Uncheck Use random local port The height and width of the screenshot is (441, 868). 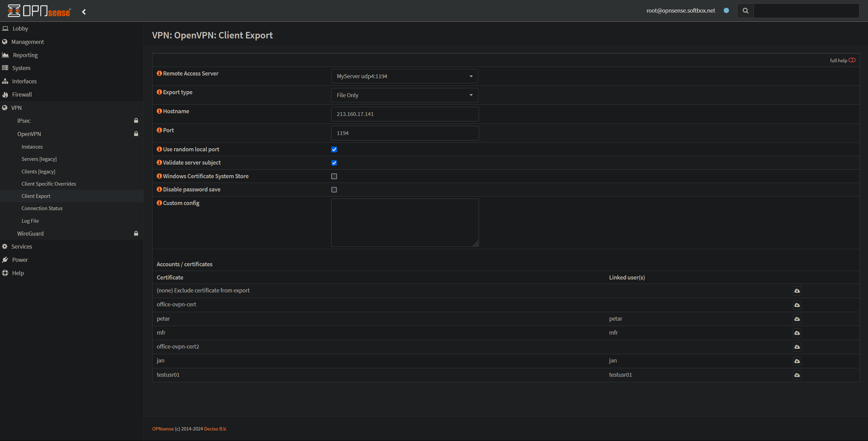tap(334, 150)
